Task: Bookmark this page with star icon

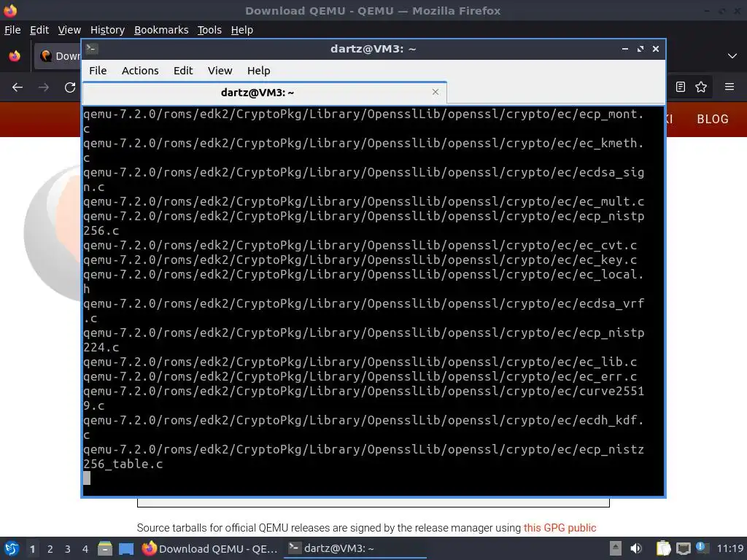Action: 701,87
